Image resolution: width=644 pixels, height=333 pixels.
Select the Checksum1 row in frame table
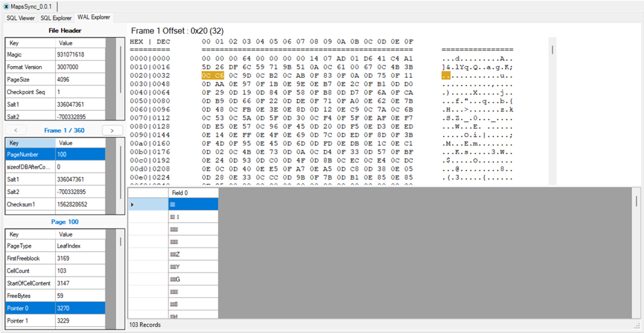55,204
